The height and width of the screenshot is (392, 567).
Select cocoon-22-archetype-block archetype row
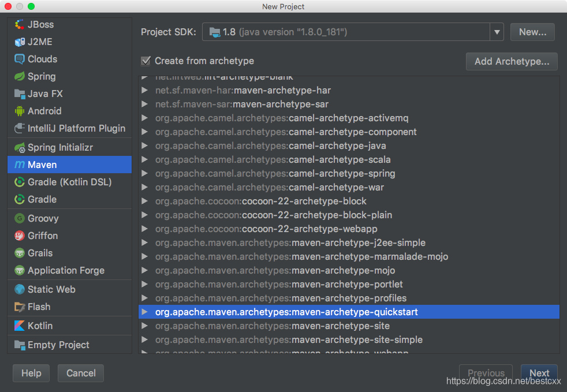tap(349, 201)
